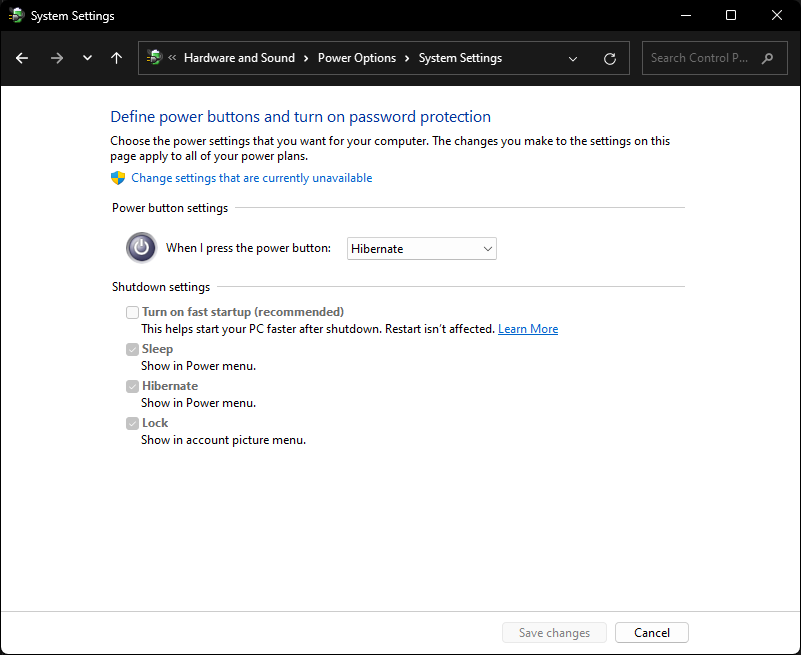Click Save changes button

point(554,633)
